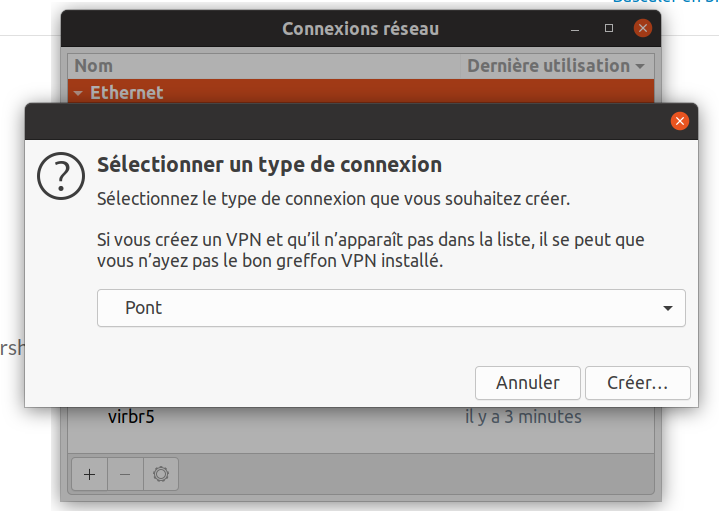Remove connection using the minus icon
Image resolution: width=719 pixels, height=511 pixels.
(x=125, y=474)
